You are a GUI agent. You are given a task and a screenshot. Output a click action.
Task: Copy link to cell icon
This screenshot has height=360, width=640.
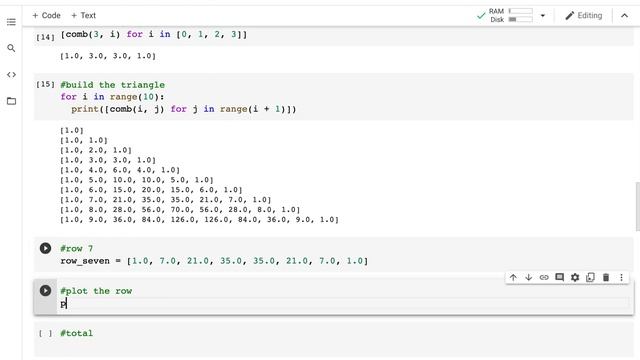(x=544, y=278)
